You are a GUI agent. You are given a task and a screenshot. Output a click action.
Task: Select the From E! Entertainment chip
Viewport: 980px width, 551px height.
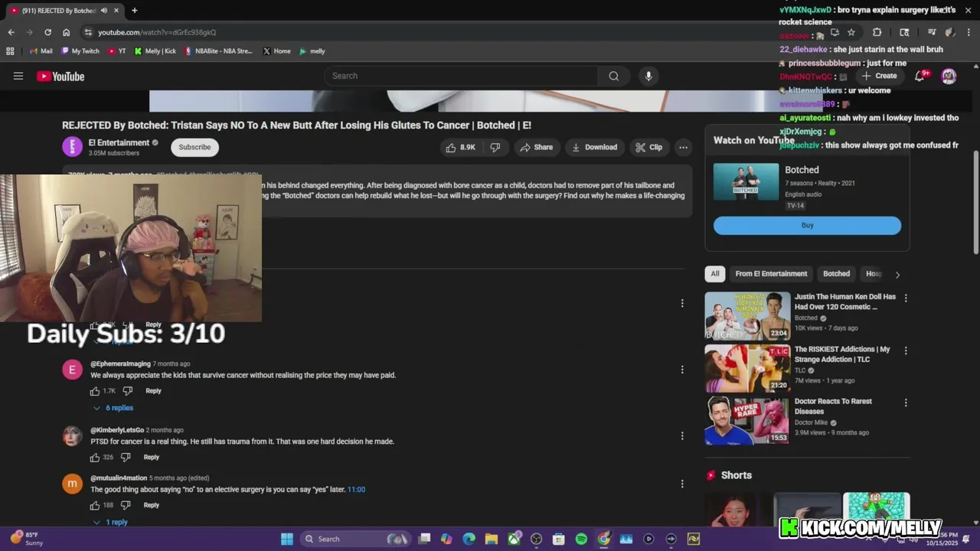point(771,274)
